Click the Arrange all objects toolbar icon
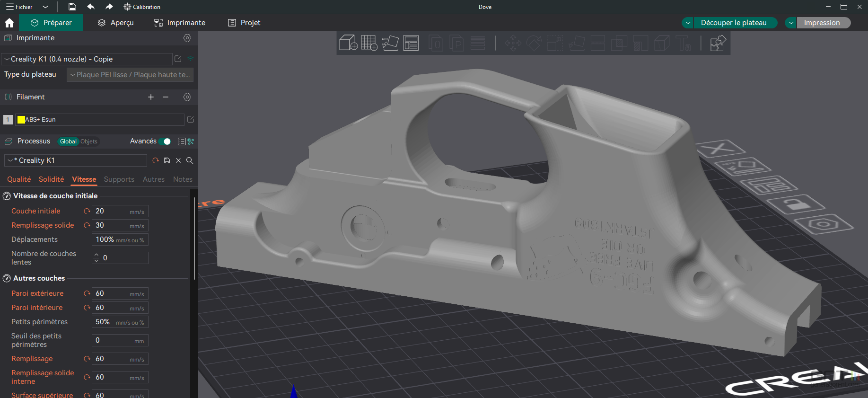868x398 pixels. 411,43
